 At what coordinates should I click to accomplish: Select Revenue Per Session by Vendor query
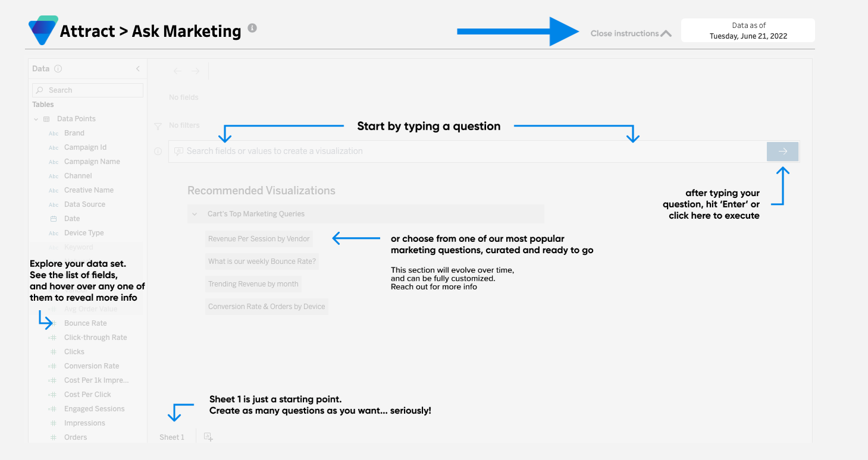coord(259,239)
